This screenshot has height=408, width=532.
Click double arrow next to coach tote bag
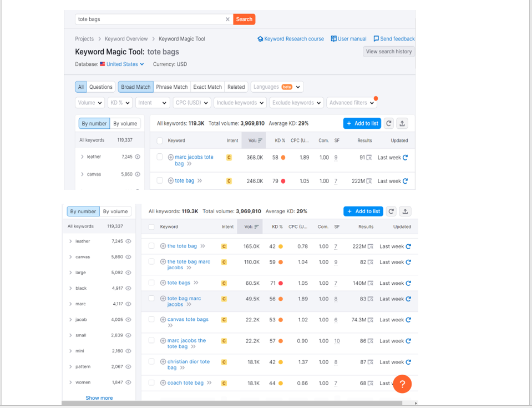tap(209, 382)
